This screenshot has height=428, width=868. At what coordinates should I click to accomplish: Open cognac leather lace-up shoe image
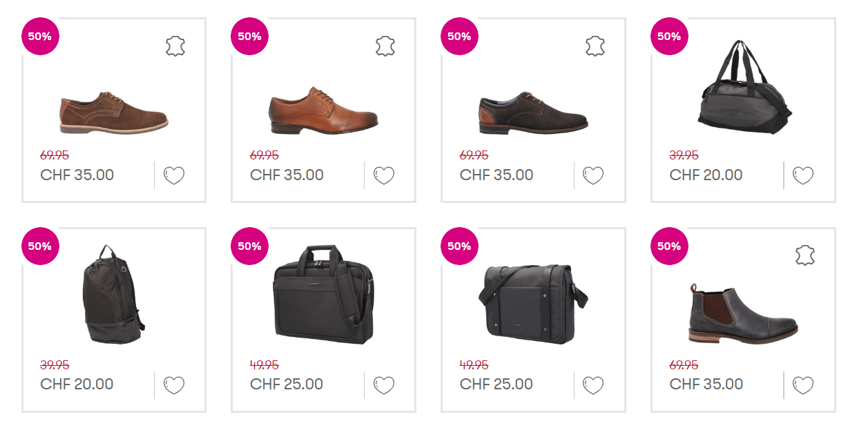(323, 111)
